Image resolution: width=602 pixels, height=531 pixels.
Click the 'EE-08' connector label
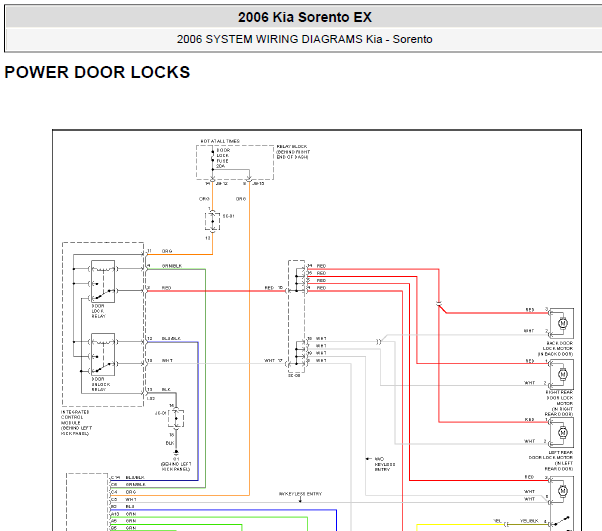coord(294,376)
